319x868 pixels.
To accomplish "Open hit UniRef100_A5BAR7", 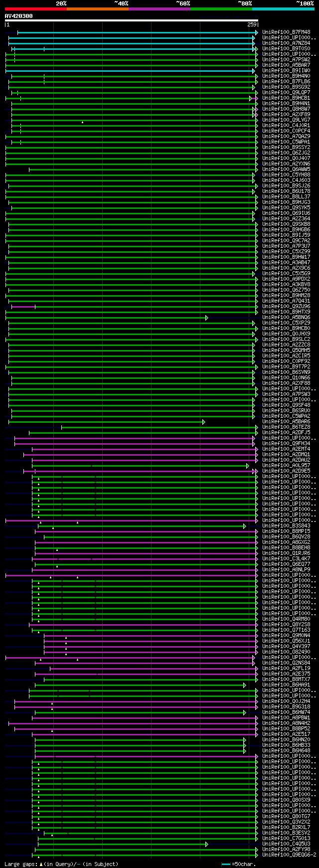I will point(286,65).
